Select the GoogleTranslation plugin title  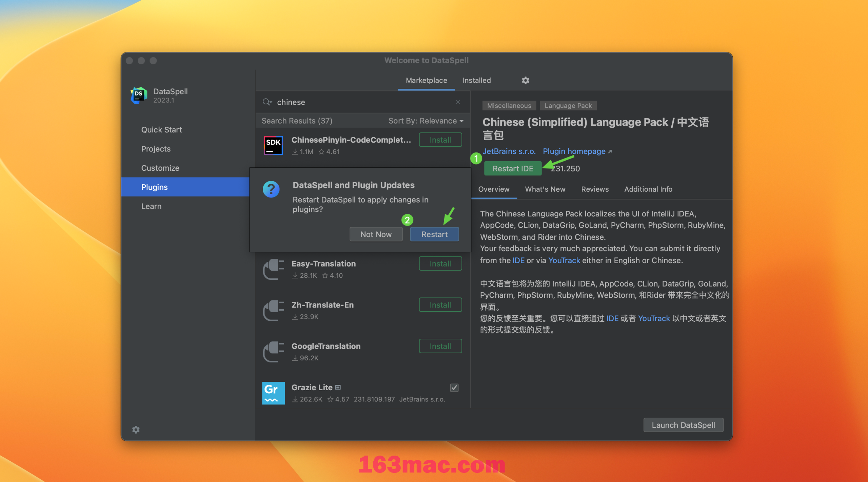point(326,346)
